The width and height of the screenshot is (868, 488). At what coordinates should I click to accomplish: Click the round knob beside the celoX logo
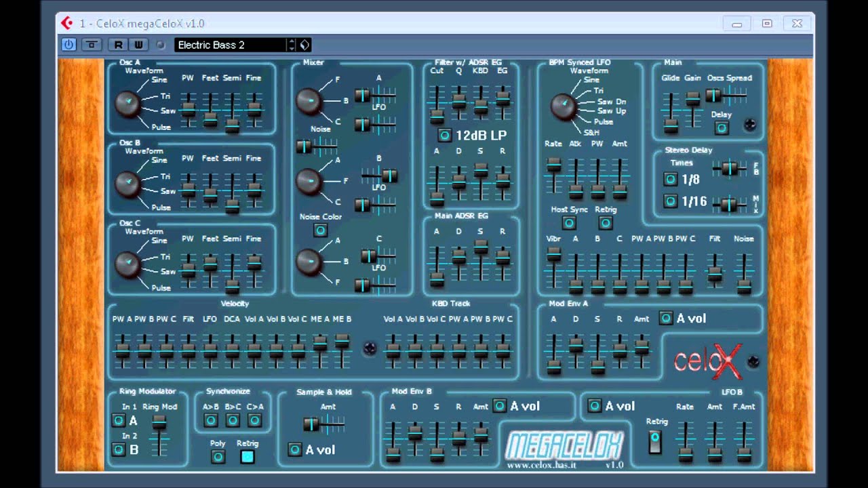click(x=753, y=361)
